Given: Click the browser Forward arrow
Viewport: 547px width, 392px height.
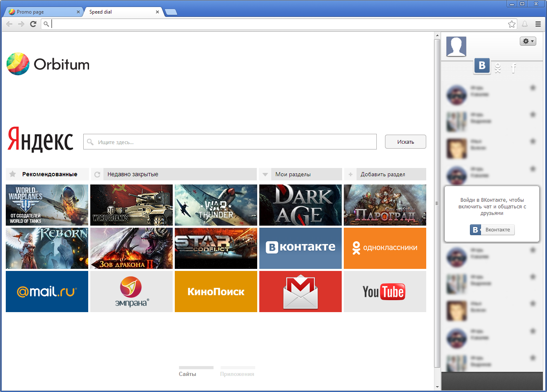Looking at the screenshot, I should [21, 24].
